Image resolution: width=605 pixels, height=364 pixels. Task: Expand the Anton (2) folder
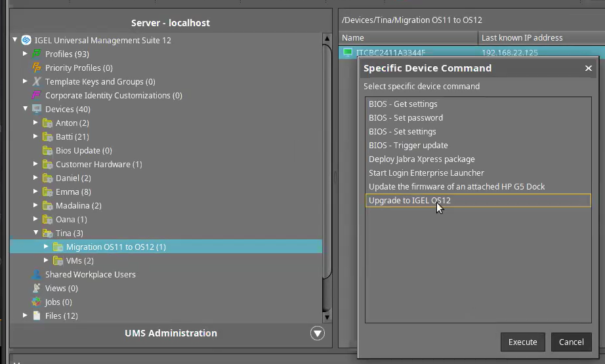(35, 123)
